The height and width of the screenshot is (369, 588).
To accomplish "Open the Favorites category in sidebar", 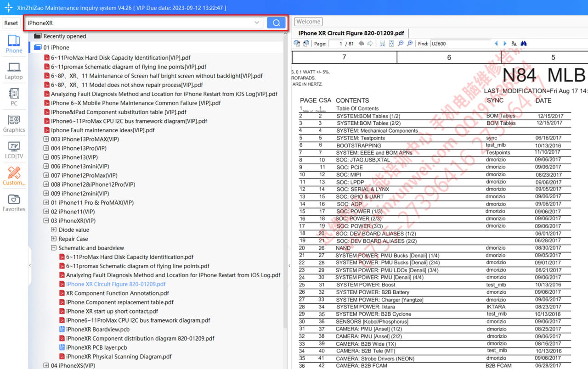I will (x=14, y=203).
